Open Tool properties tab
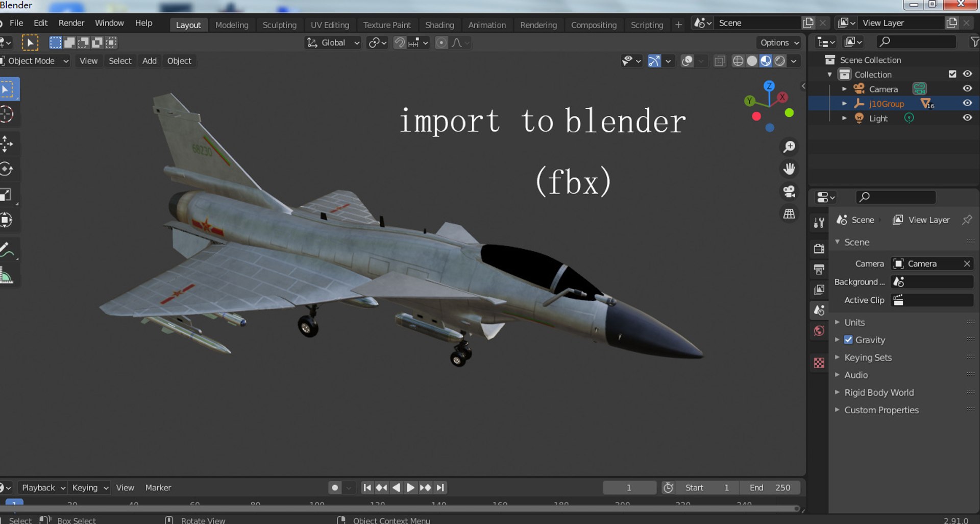This screenshot has height=524, width=980. [x=819, y=222]
